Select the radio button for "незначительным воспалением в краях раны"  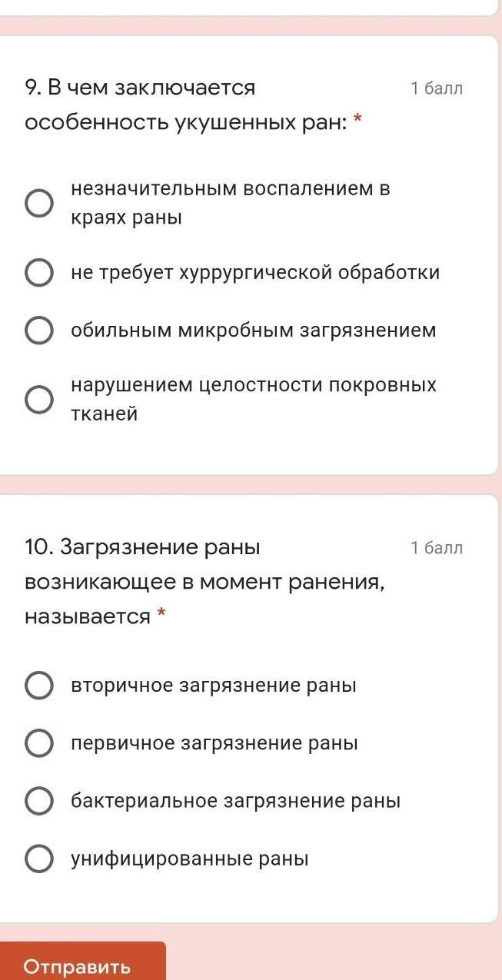tap(39, 204)
